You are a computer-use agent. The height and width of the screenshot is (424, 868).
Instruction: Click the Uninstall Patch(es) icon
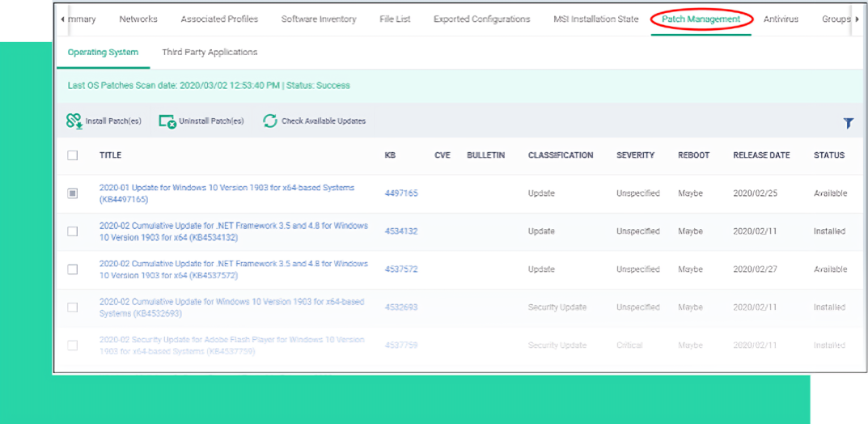point(167,121)
